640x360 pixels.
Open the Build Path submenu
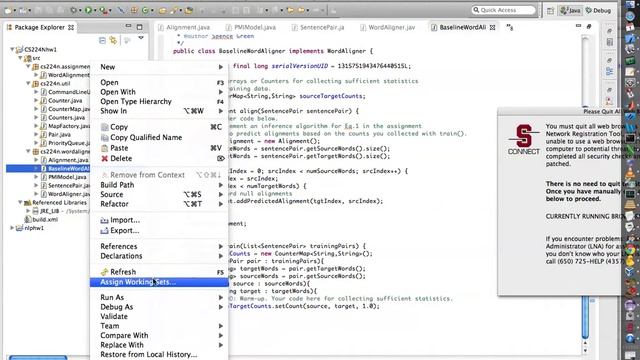[x=159, y=185]
